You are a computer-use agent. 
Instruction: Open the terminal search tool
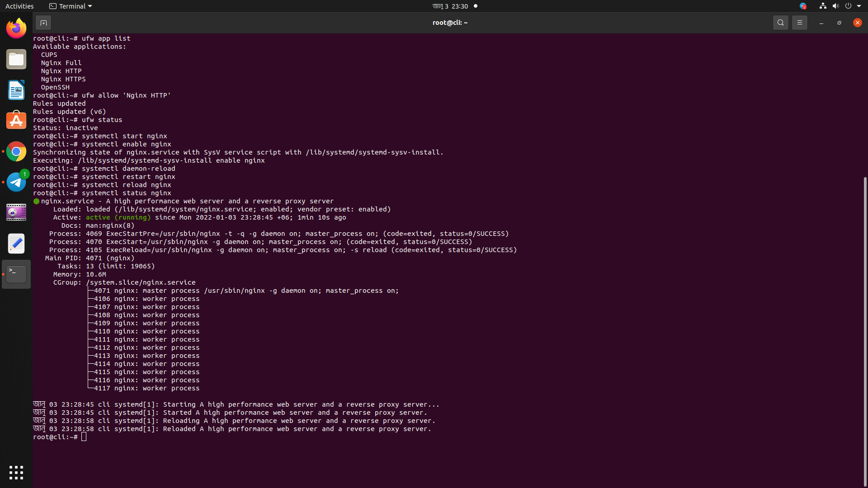781,23
